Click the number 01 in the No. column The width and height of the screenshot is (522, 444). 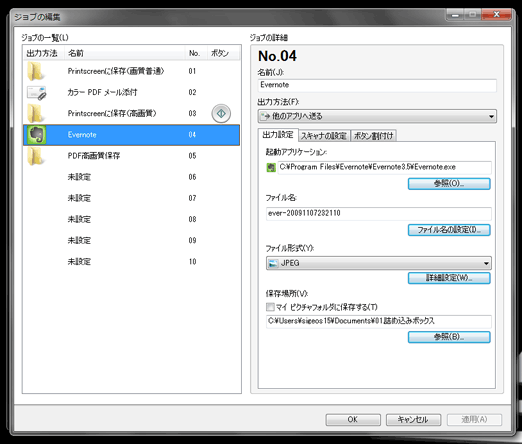coord(192,71)
